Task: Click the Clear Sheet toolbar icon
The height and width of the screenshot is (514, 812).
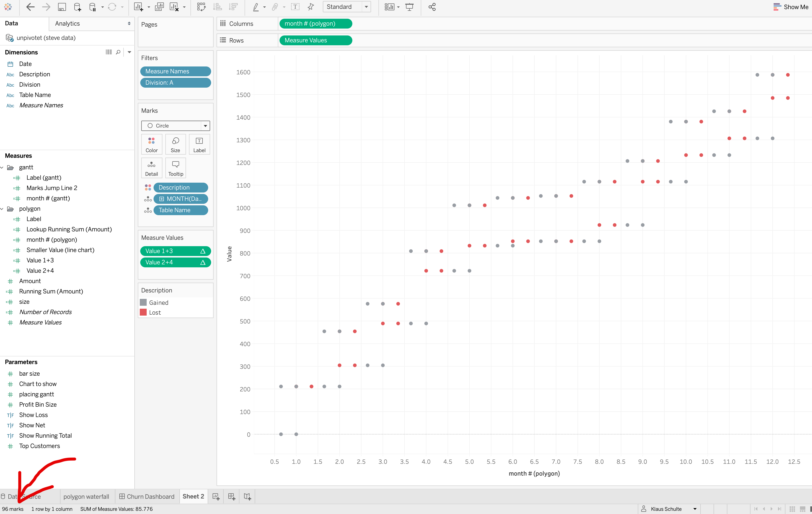Action: point(174,7)
